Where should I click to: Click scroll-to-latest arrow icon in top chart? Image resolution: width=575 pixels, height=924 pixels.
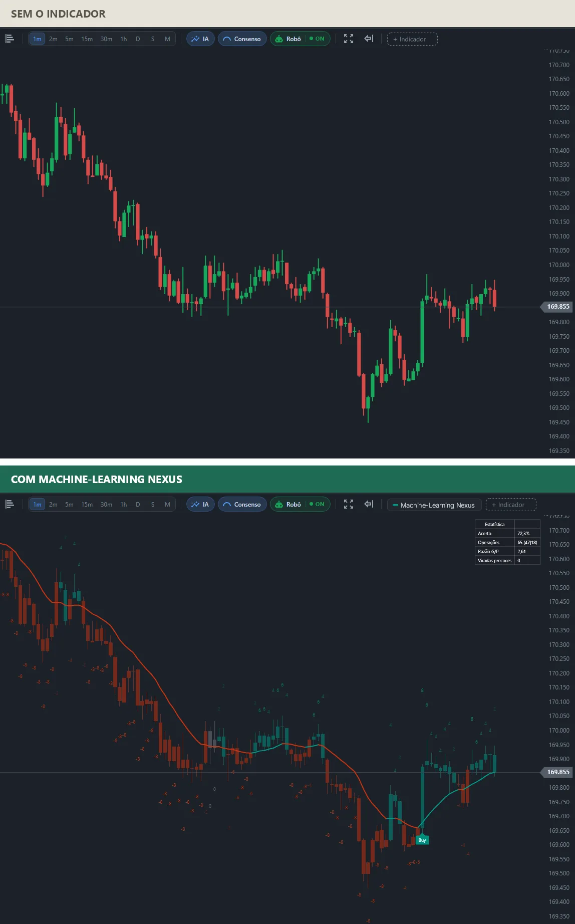(x=369, y=39)
